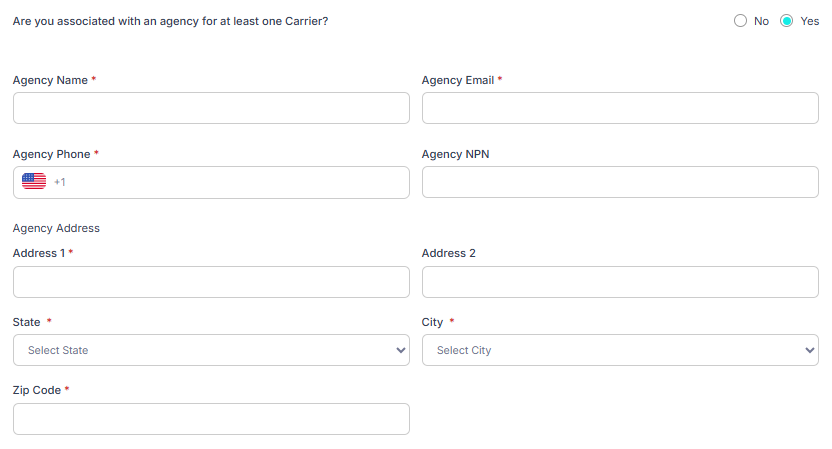Image resolution: width=832 pixels, height=449 pixels.
Task: Click the Zip Code input field
Action: [211, 419]
